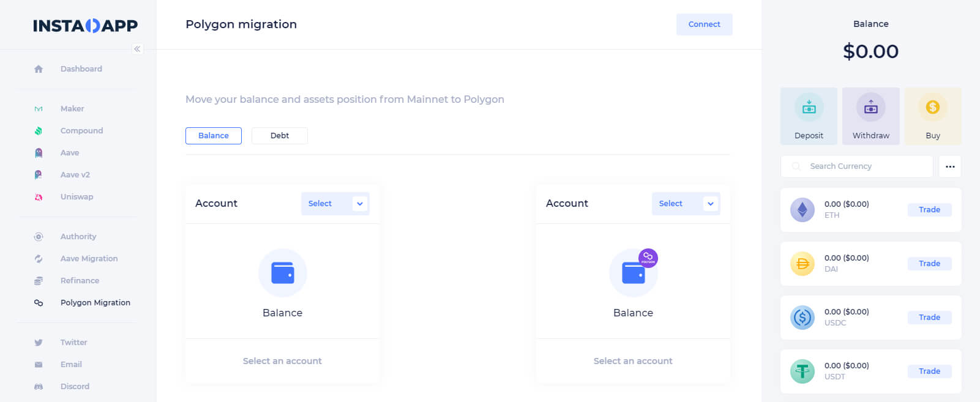Click the Buy dollar coin icon
The height and width of the screenshot is (402, 980).
[x=932, y=108]
